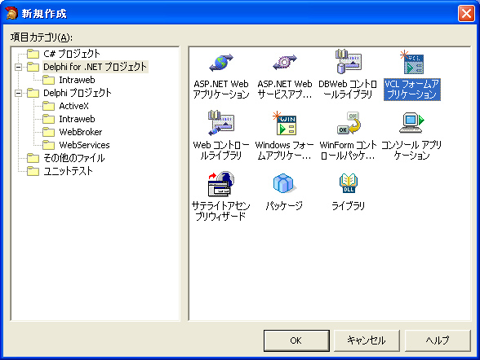480x360 pixels.
Task: Select the サテライトアセンブリウィザード icon
Action: (x=221, y=184)
